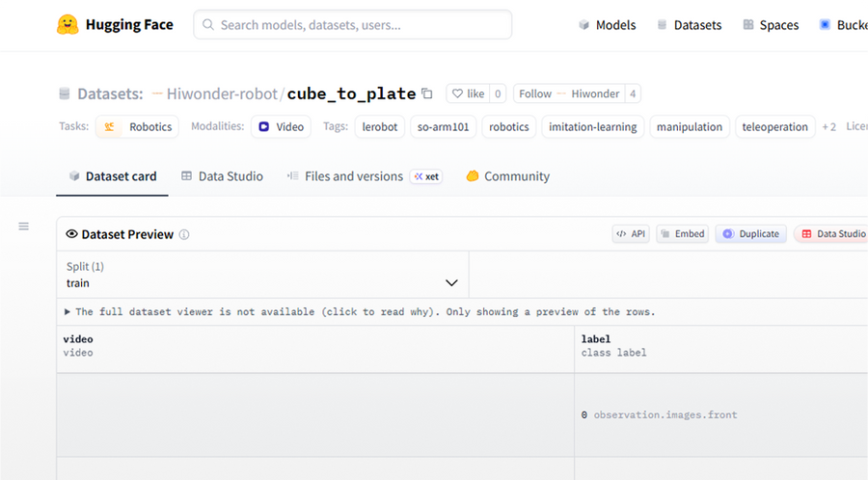868x480 pixels.
Task: Click the robotics tag
Action: point(508,126)
